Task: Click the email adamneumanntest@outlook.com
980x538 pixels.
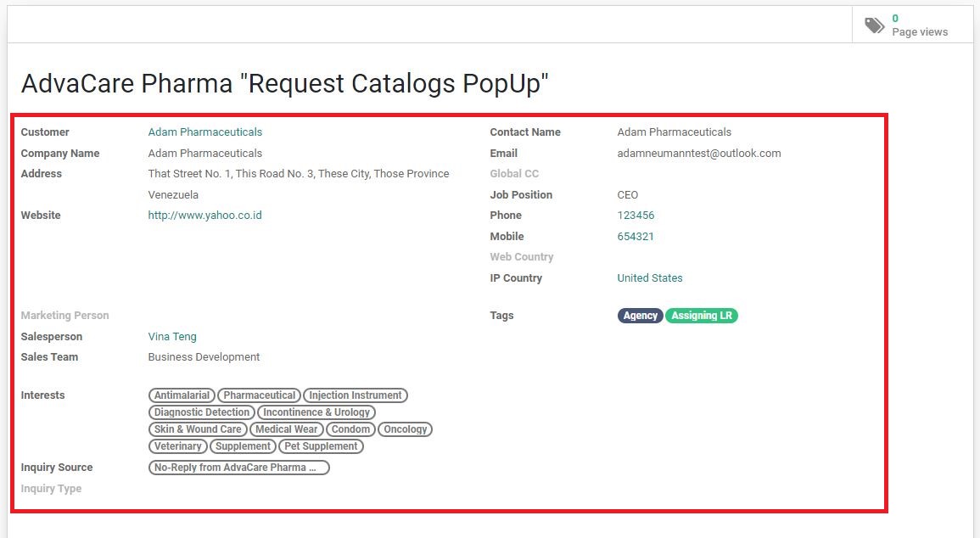Action: click(699, 153)
